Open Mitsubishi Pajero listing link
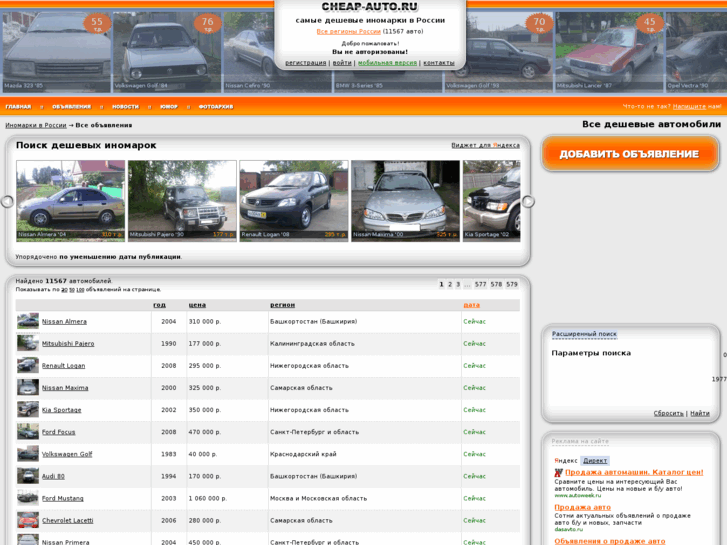 pos(68,344)
